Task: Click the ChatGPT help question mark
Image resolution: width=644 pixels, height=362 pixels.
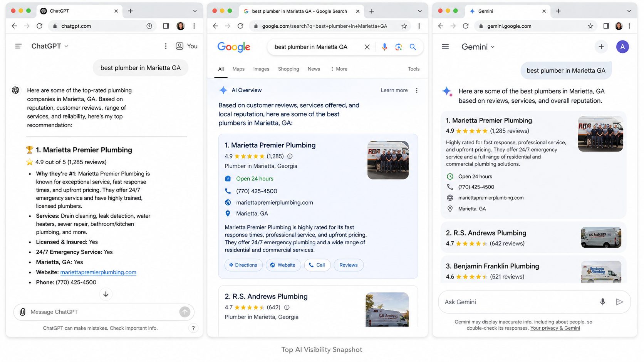Action: 193,328
